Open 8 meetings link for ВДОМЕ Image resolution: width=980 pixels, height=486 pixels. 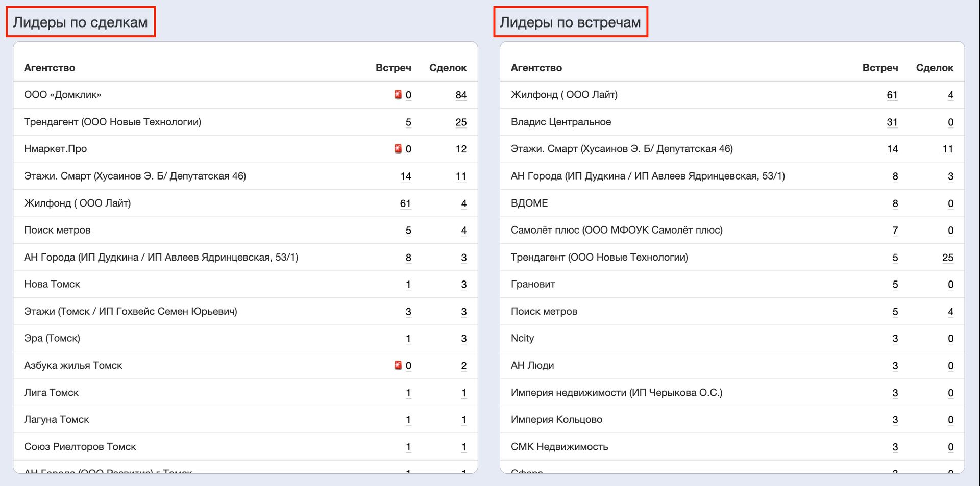pyautogui.click(x=895, y=203)
